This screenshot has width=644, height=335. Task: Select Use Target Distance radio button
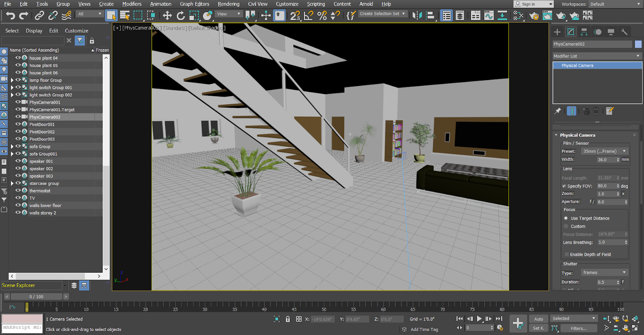[x=566, y=218]
